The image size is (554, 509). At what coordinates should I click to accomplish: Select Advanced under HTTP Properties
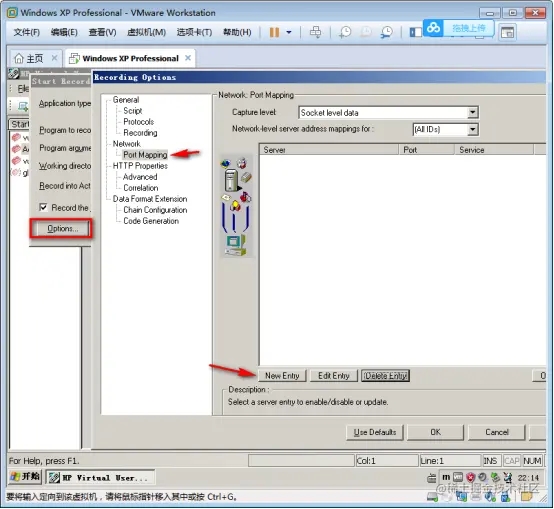140,177
